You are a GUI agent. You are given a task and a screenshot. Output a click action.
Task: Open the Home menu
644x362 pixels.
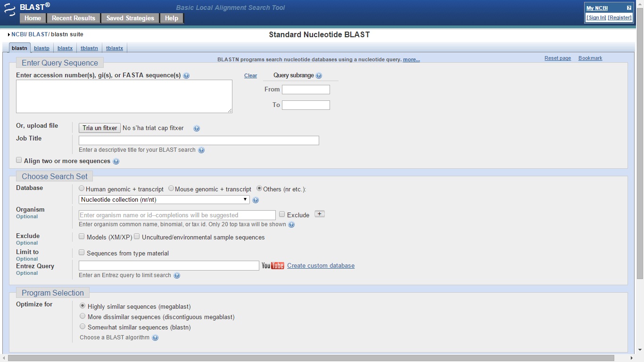click(33, 18)
